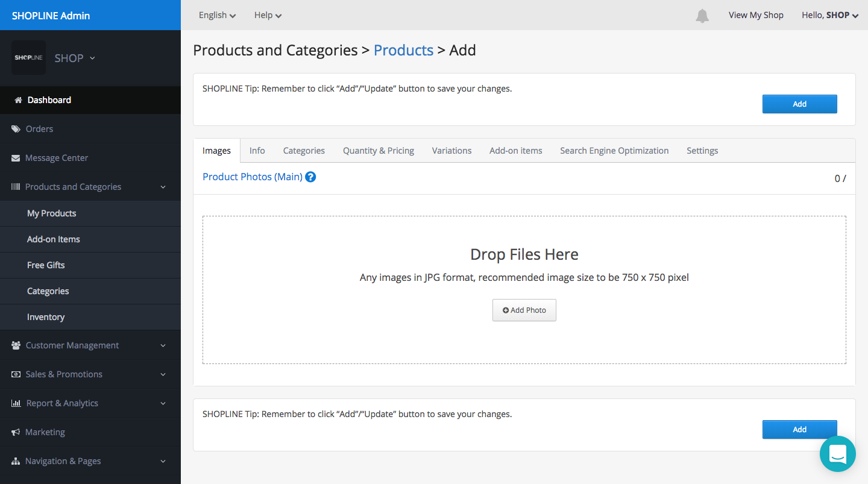Switch to the Variations tab
The image size is (868, 484).
pos(451,151)
